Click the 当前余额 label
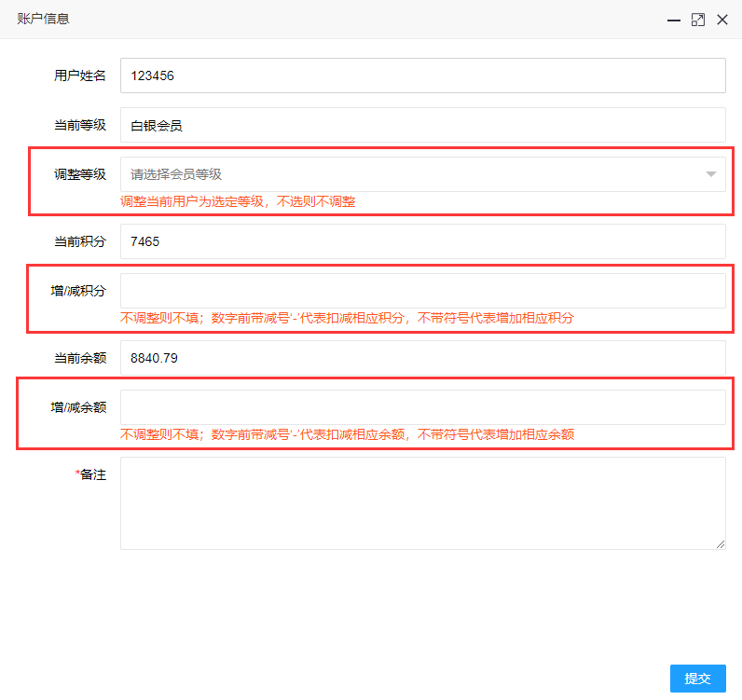The height and width of the screenshot is (700, 742). coord(80,358)
